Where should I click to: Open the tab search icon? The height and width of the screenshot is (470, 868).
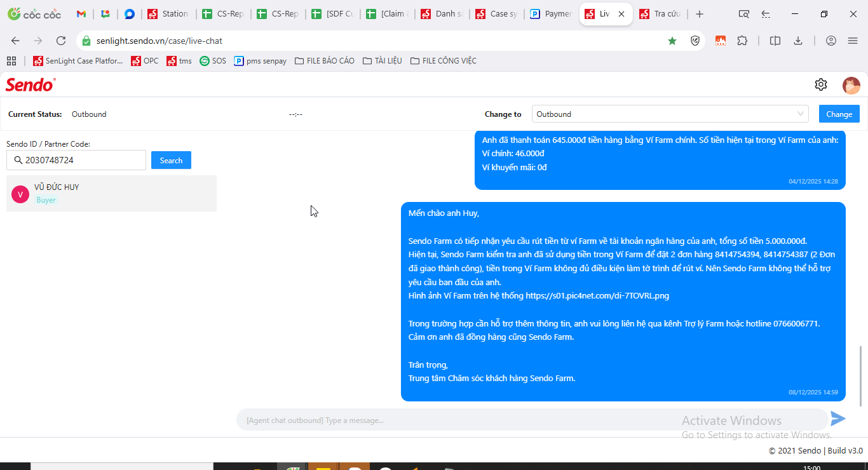tap(744, 14)
